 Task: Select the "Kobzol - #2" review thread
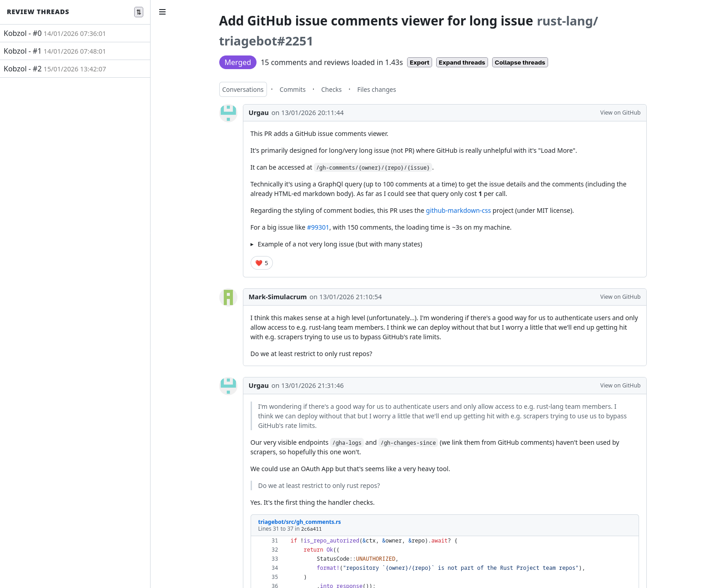(x=55, y=69)
